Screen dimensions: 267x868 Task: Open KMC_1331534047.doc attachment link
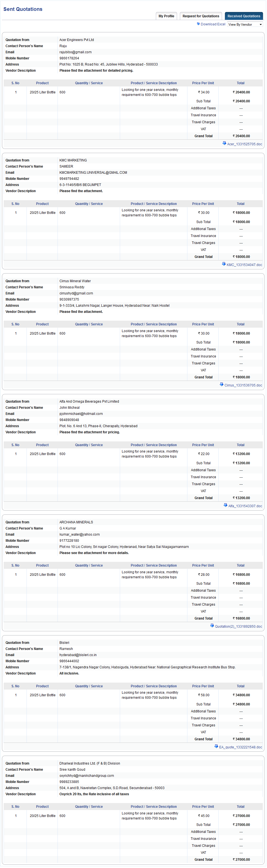244,265
